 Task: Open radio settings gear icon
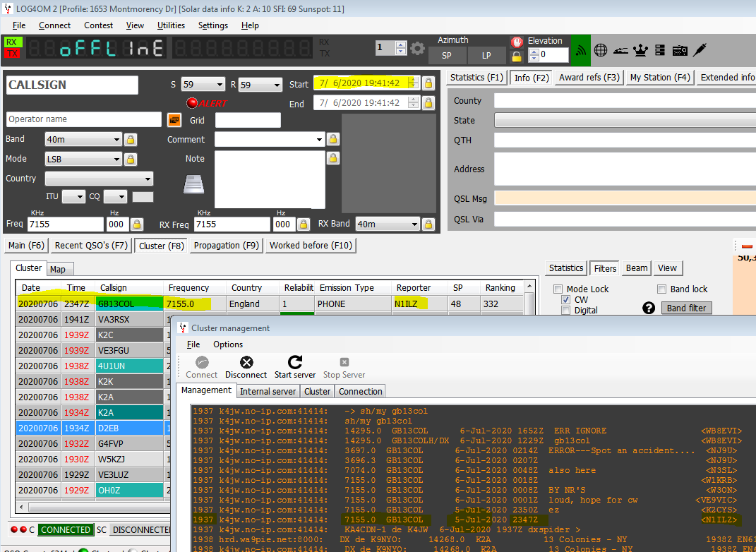[x=417, y=48]
